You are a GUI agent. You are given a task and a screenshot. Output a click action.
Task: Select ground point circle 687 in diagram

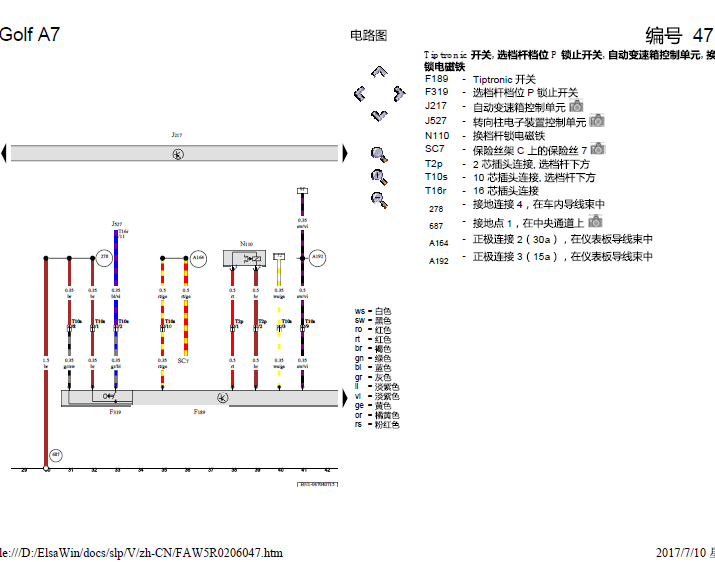[56, 455]
